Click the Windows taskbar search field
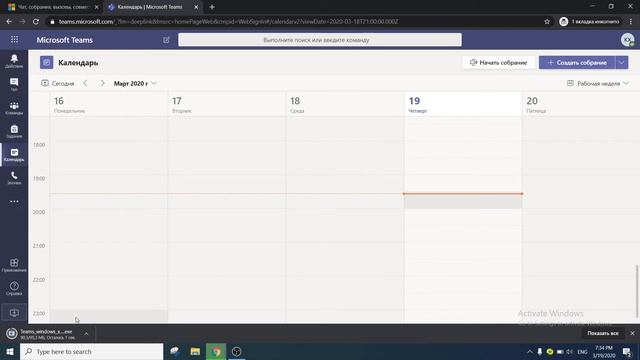640x360 pixels. click(91, 351)
